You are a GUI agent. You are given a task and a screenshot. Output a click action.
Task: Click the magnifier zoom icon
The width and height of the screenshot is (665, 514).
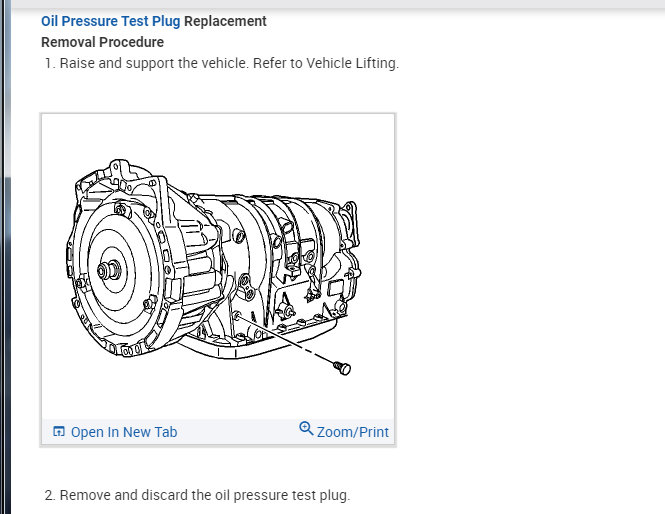tap(306, 428)
